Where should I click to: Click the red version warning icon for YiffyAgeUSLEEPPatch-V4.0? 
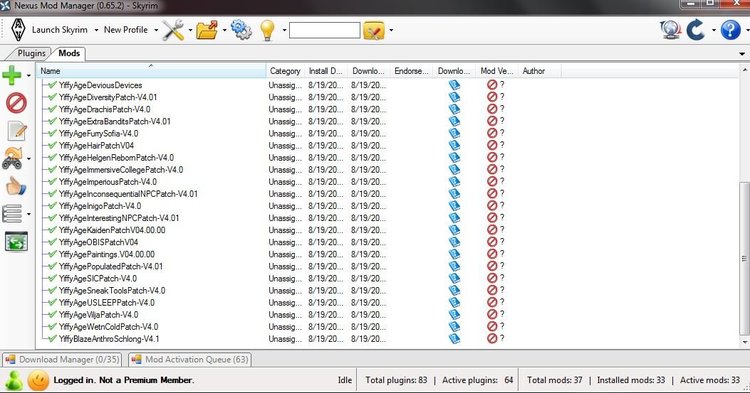tap(492, 303)
